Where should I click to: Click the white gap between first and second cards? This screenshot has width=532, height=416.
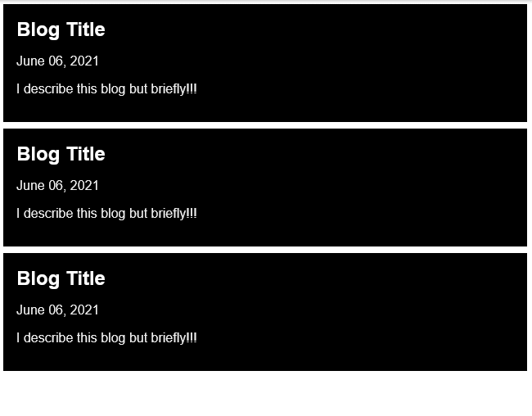point(266,125)
